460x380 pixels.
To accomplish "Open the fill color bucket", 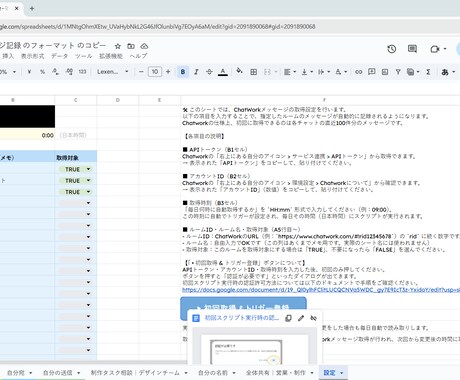I will [x=239, y=71].
